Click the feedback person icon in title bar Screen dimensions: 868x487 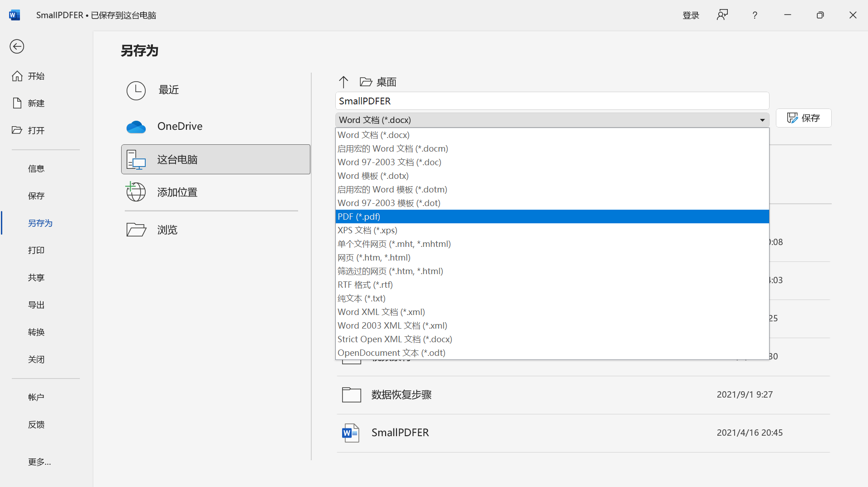point(722,15)
